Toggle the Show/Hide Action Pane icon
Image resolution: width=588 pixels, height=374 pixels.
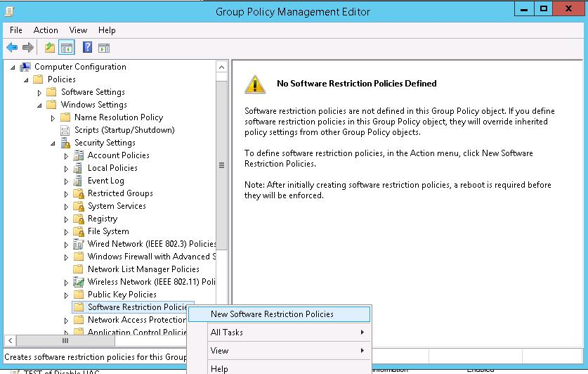tap(104, 48)
